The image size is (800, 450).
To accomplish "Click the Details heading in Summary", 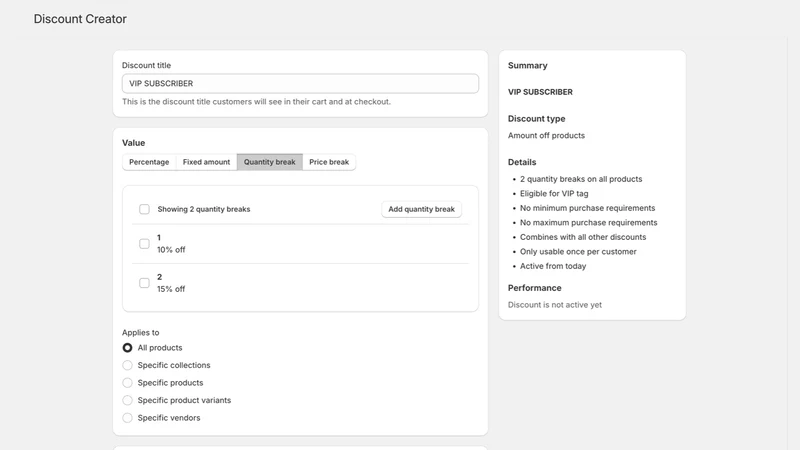I will (522, 162).
